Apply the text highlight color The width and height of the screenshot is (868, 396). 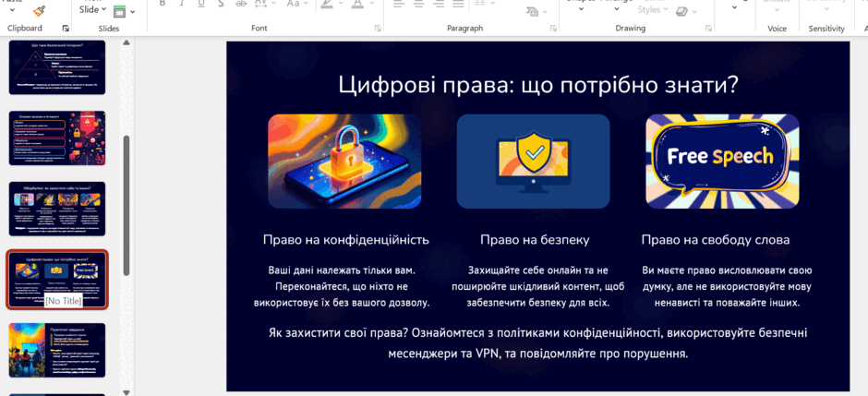327,4
